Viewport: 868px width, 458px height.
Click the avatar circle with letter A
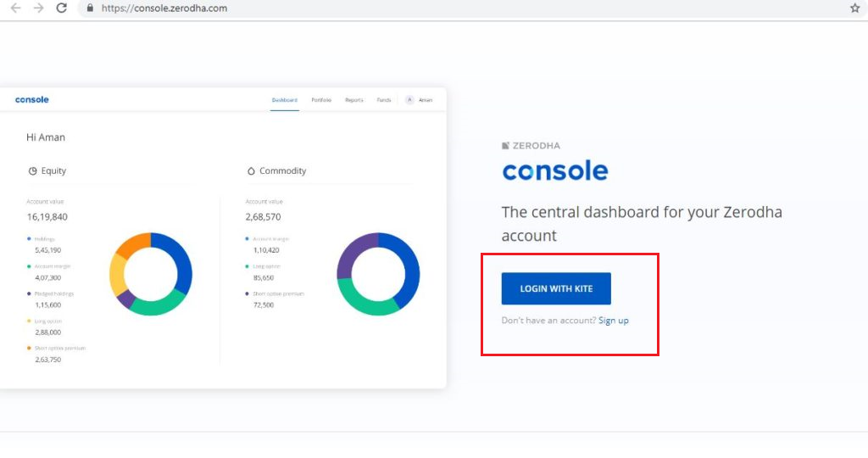point(409,100)
